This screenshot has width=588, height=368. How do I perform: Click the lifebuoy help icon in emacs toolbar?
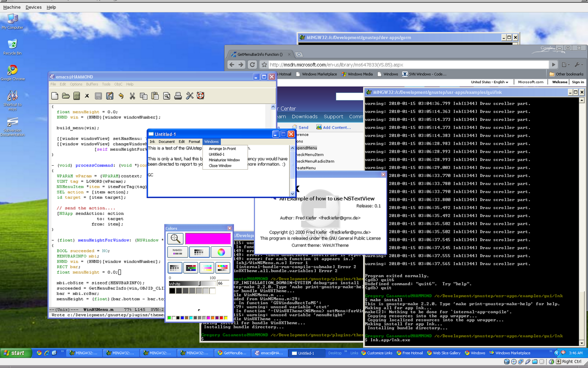click(x=200, y=96)
